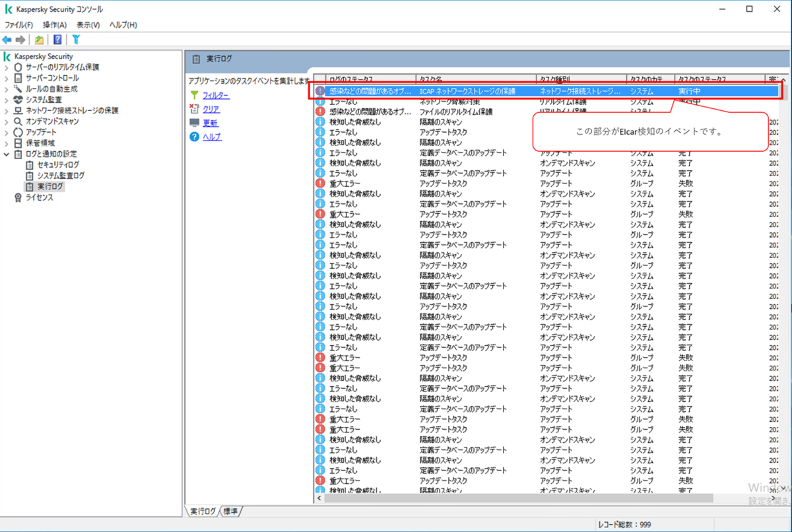Viewport: 792px width, 532px height.
Task: Select セキュリティログ tree node
Action: (x=58, y=164)
